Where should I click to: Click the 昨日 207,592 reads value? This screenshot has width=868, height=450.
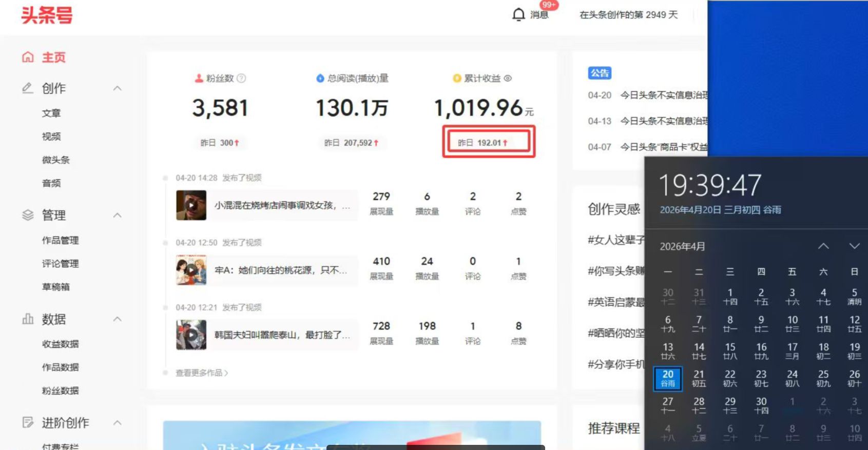(x=352, y=143)
